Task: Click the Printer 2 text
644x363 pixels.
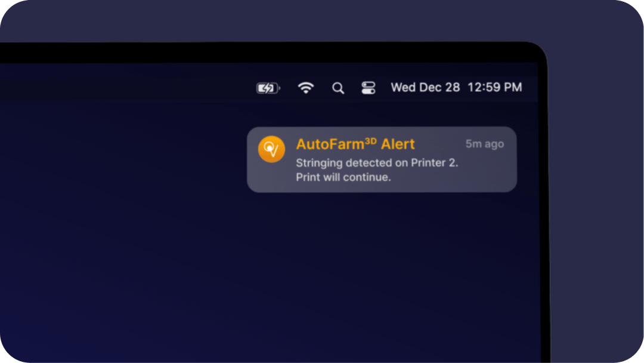Action: 435,163
